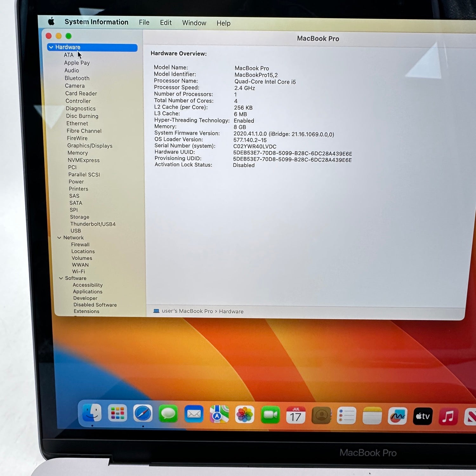Select Storage in sidebar
Image resolution: width=476 pixels, height=476 pixels.
tap(80, 217)
